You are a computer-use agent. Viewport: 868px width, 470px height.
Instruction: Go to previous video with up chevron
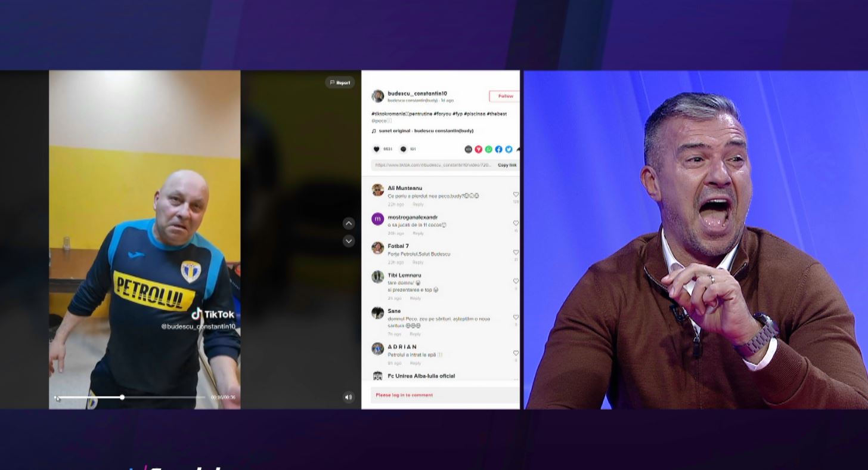tap(349, 223)
